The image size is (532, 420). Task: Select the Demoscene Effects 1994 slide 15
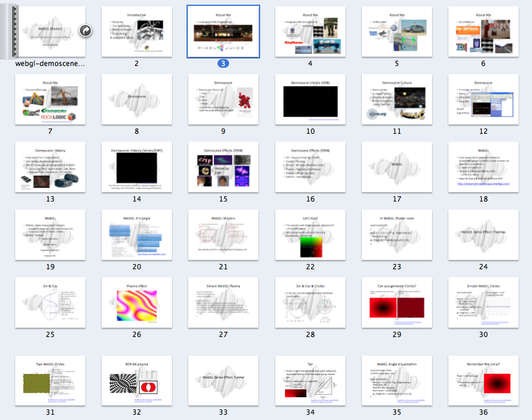[223, 168]
